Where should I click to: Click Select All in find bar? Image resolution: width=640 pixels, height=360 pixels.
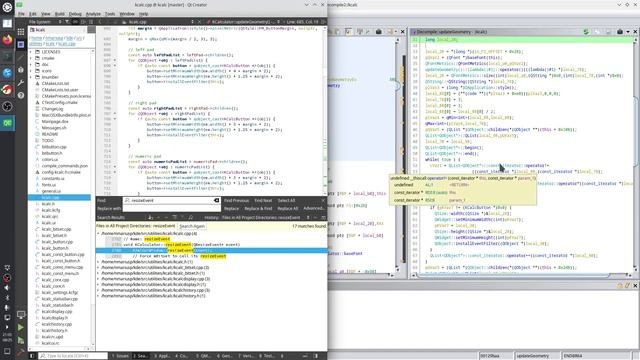coord(286,200)
